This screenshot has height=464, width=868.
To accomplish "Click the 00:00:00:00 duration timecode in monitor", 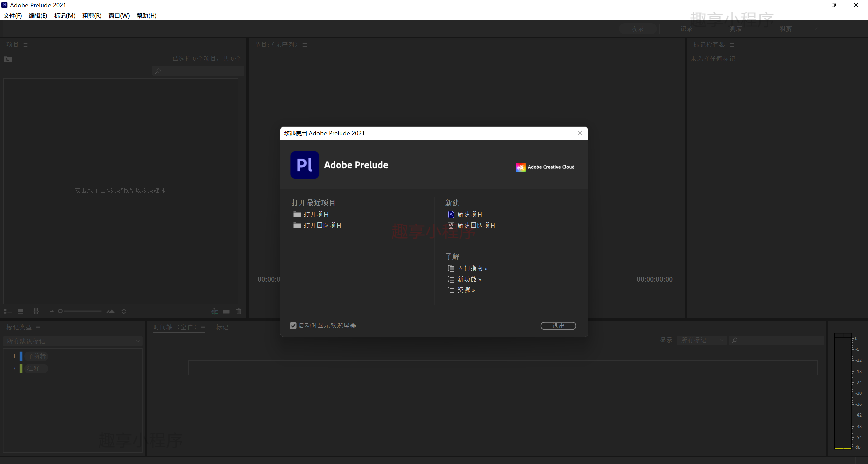I will coord(654,279).
